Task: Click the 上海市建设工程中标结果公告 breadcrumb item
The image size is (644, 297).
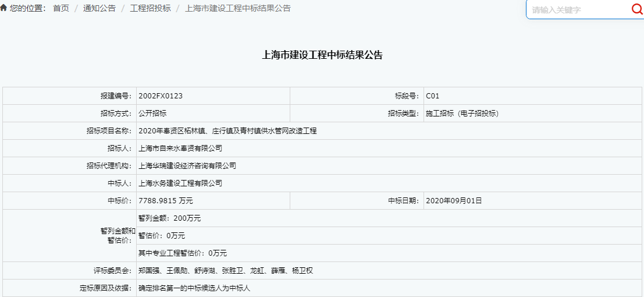Action: pyautogui.click(x=237, y=8)
